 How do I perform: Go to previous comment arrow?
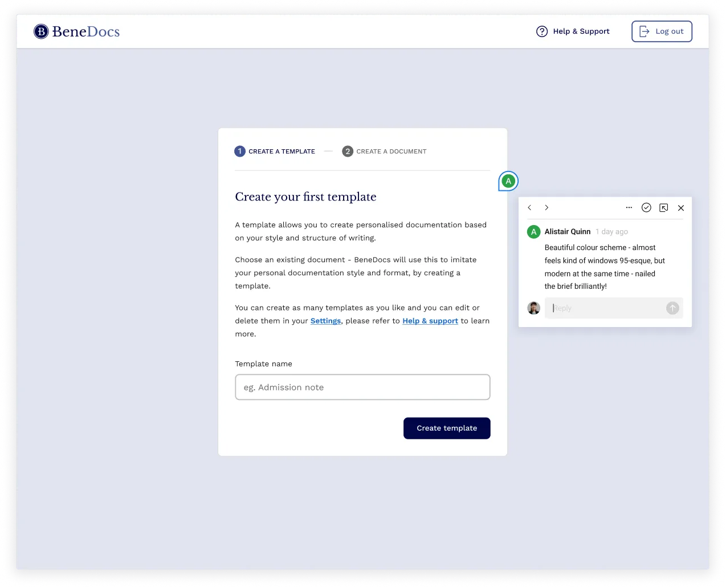(529, 207)
